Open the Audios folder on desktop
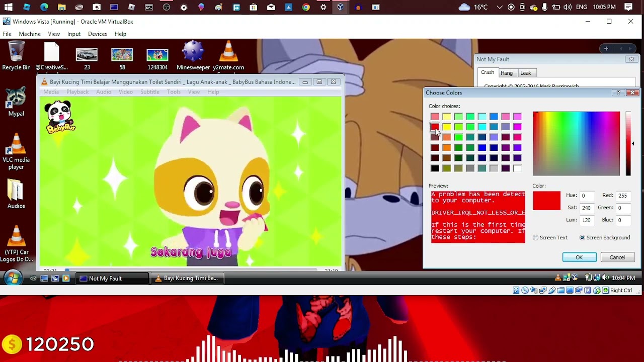 tap(16, 194)
